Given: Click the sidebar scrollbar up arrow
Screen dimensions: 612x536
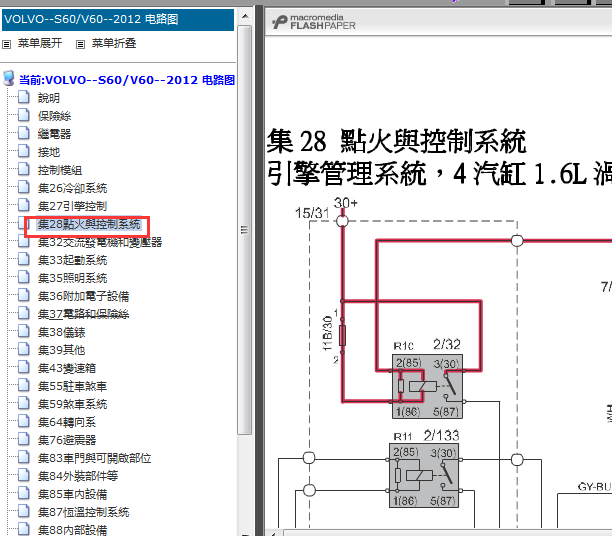Looking at the screenshot, I should coord(245,16).
